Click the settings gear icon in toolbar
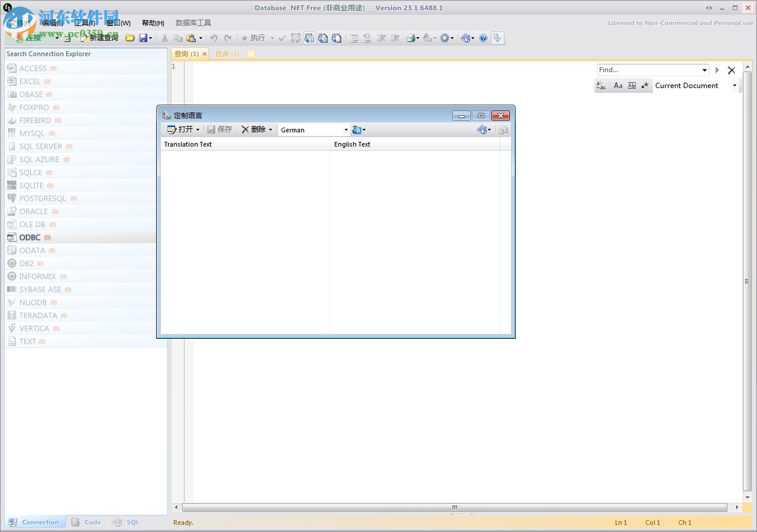This screenshot has width=757, height=532. tap(444, 38)
